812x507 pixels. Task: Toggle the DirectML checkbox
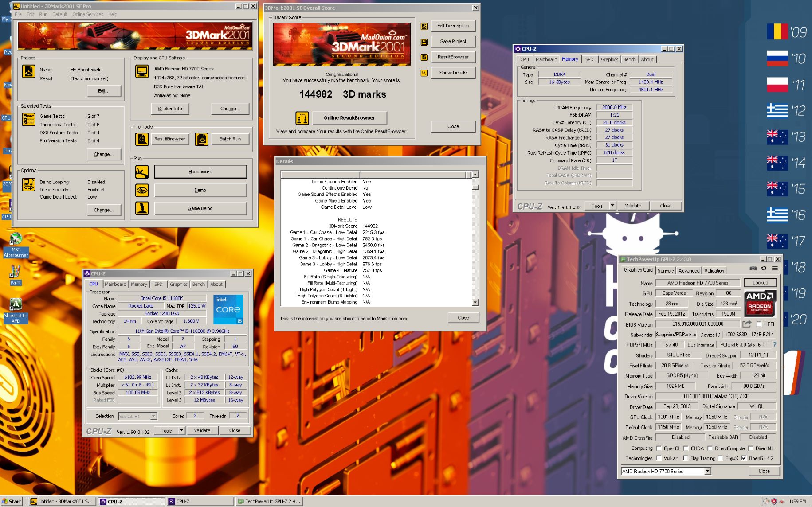pyautogui.click(x=751, y=448)
